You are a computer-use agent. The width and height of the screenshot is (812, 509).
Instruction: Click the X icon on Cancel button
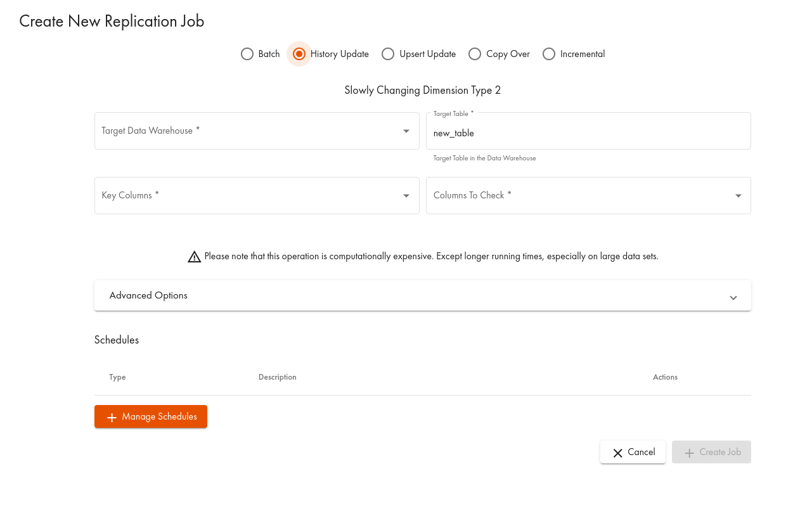tap(617, 453)
